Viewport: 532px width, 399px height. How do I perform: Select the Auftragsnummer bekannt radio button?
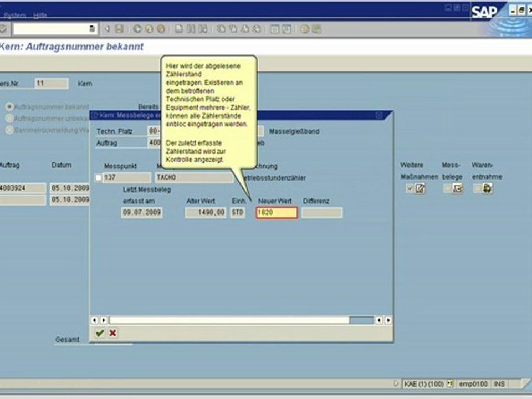pyautogui.click(x=9, y=107)
